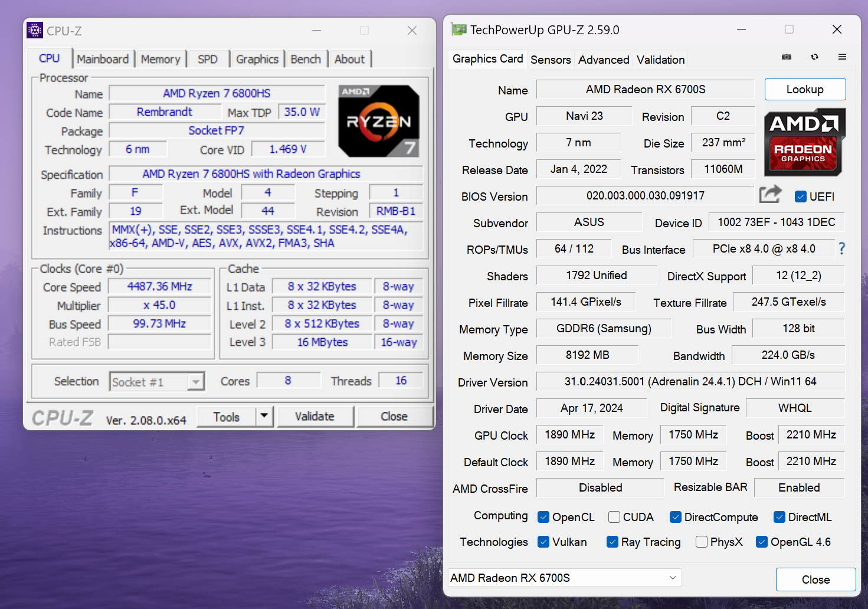Click the BIOS export share icon
868x609 pixels.
(x=770, y=194)
